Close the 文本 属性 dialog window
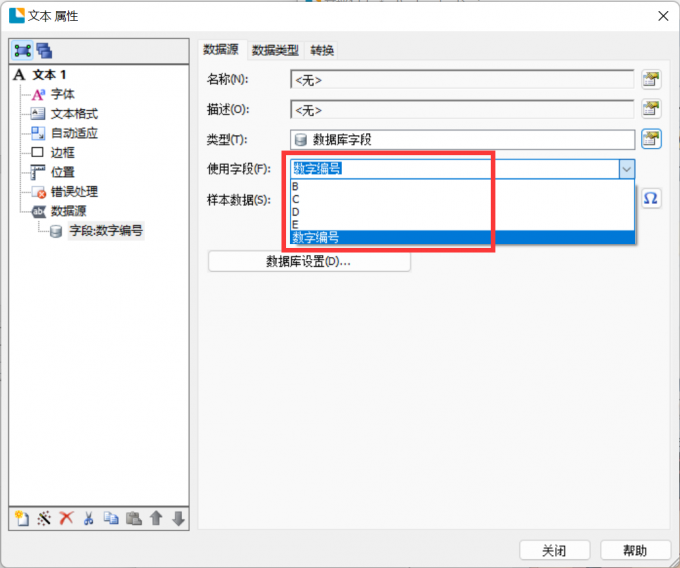 (x=663, y=16)
